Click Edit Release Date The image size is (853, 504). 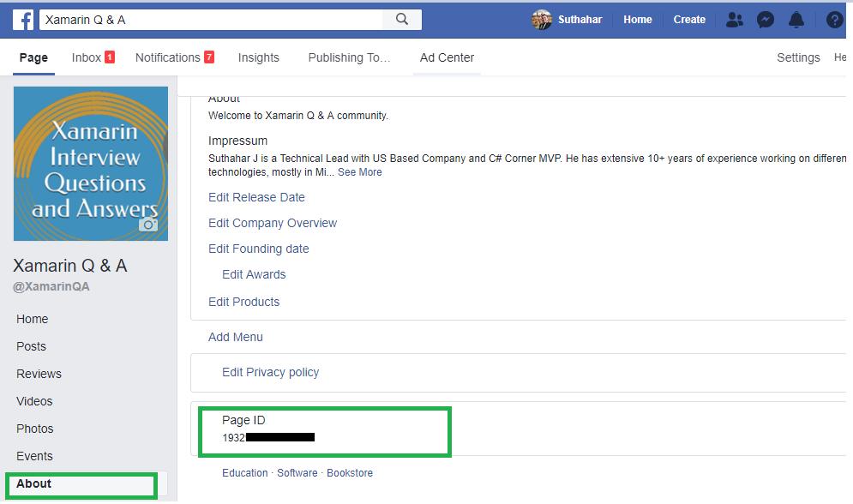tap(256, 197)
